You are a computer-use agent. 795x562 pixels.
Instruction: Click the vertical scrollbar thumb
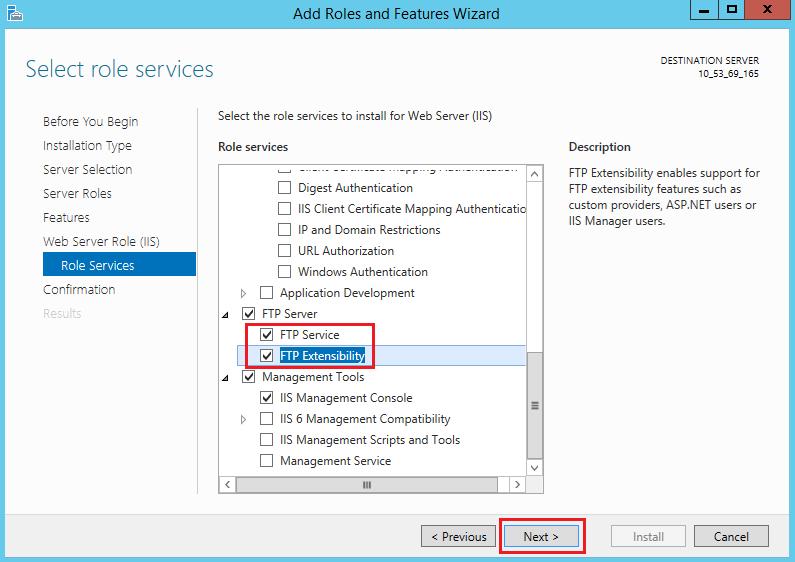534,405
